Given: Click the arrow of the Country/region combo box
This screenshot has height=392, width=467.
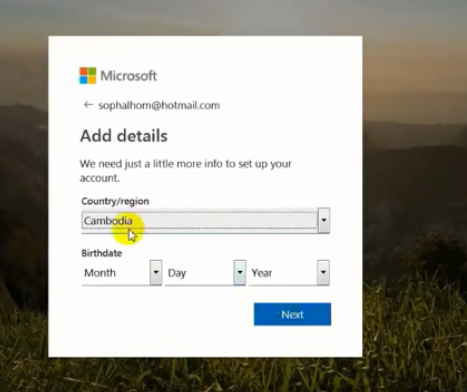Looking at the screenshot, I should pos(324,220).
